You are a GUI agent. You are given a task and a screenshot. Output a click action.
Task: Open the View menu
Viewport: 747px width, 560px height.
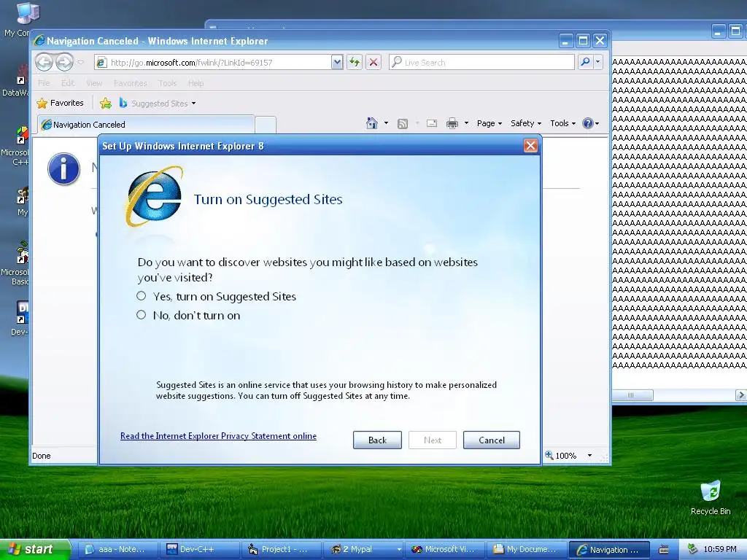(x=94, y=83)
